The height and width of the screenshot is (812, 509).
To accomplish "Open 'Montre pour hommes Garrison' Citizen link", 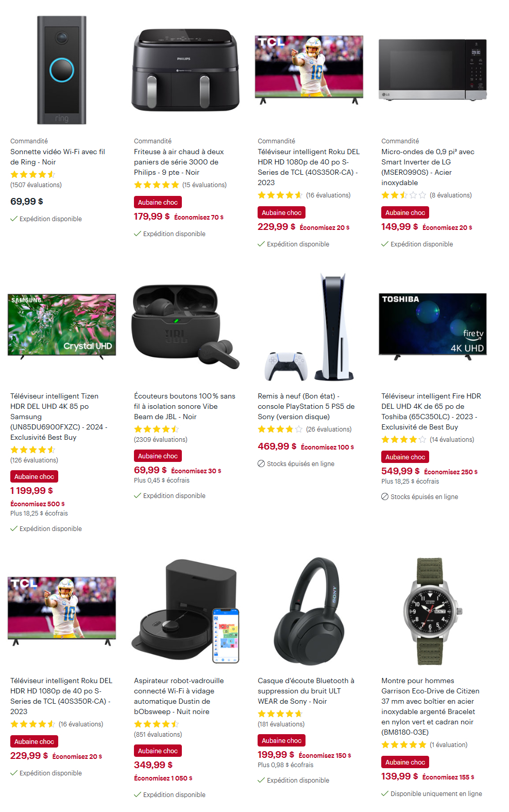I will pos(430,706).
